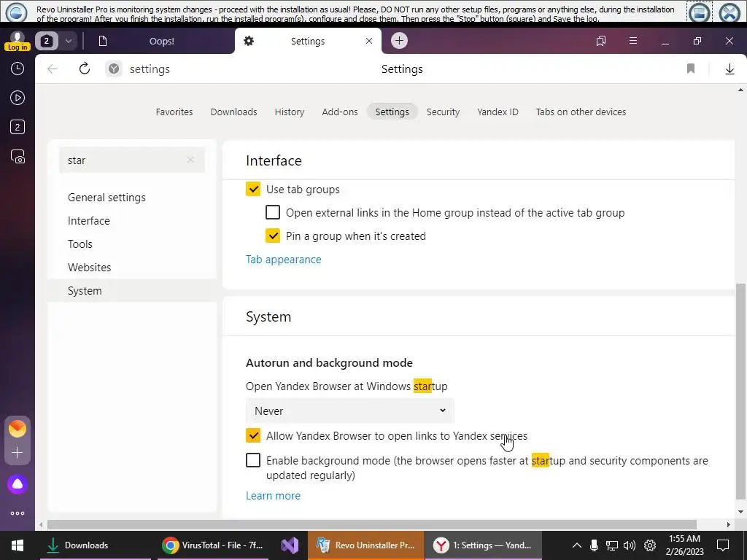Select the Settings section tab
The width and height of the screenshot is (747, 560).
coord(392,112)
